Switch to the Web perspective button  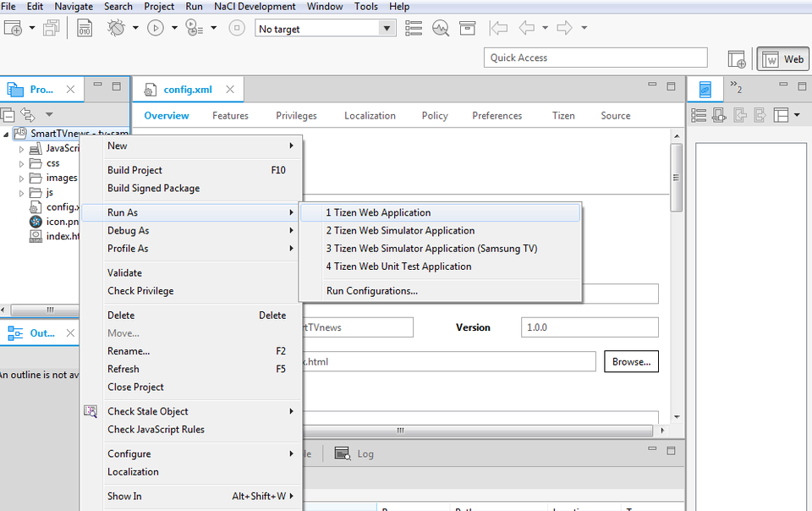click(782, 59)
